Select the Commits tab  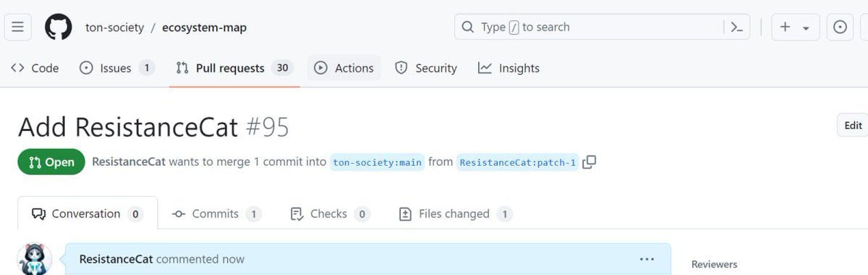click(x=216, y=213)
